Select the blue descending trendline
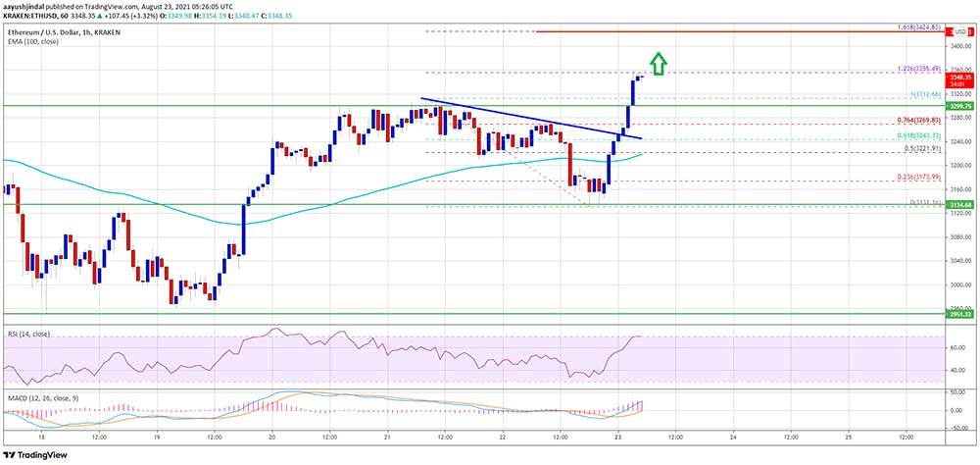Viewport: 980px width, 465px height. [x=531, y=118]
